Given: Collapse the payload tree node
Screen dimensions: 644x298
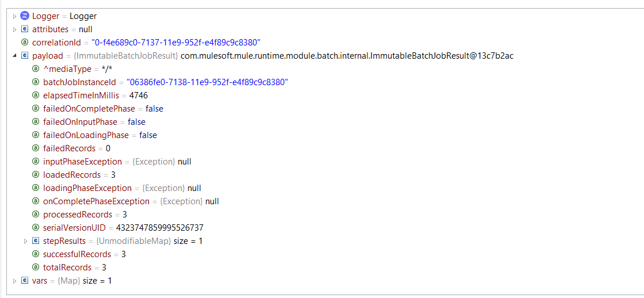Looking at the screenshot, I should (15, 56).
